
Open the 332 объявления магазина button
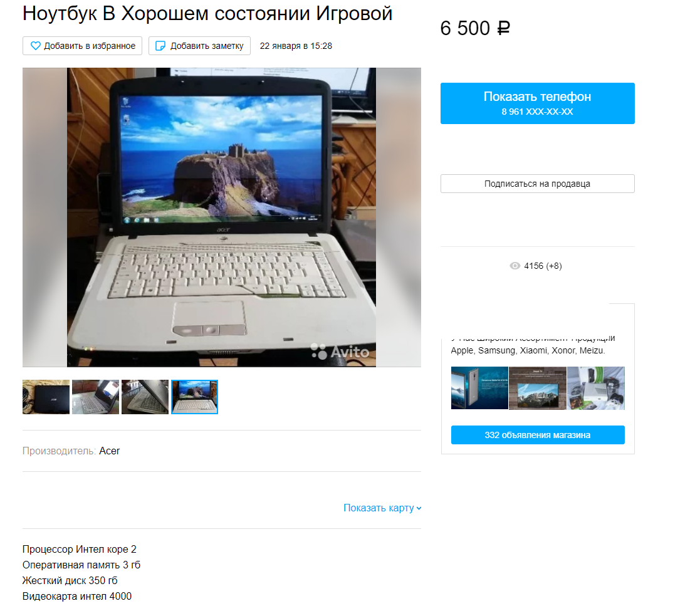tap(538, 435)
